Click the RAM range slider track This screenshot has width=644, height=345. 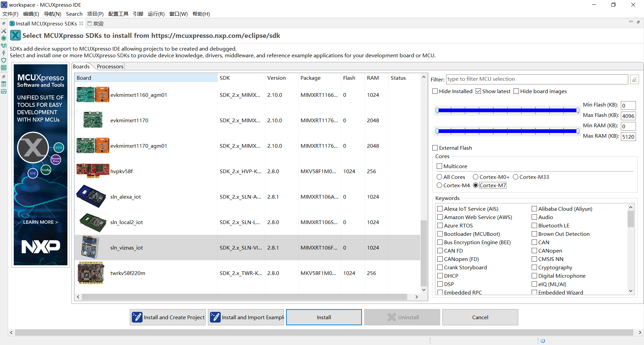tap(507, 131)
